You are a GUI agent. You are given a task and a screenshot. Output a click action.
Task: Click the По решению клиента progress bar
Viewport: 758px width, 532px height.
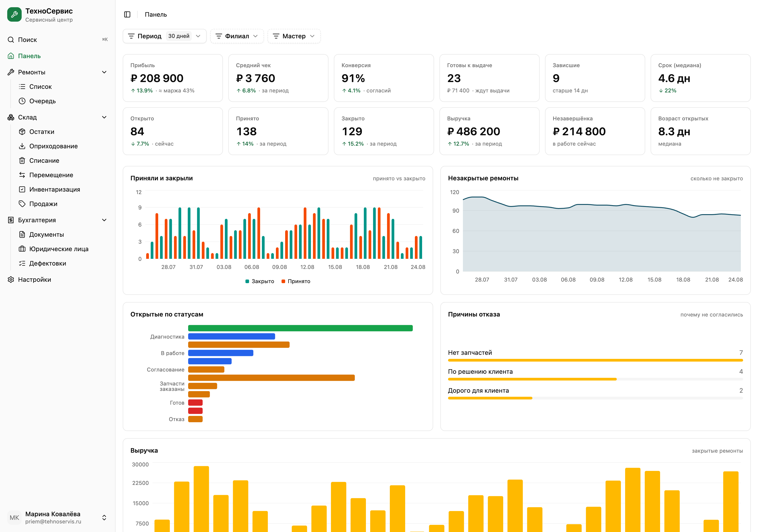click(x=595, y=379)
